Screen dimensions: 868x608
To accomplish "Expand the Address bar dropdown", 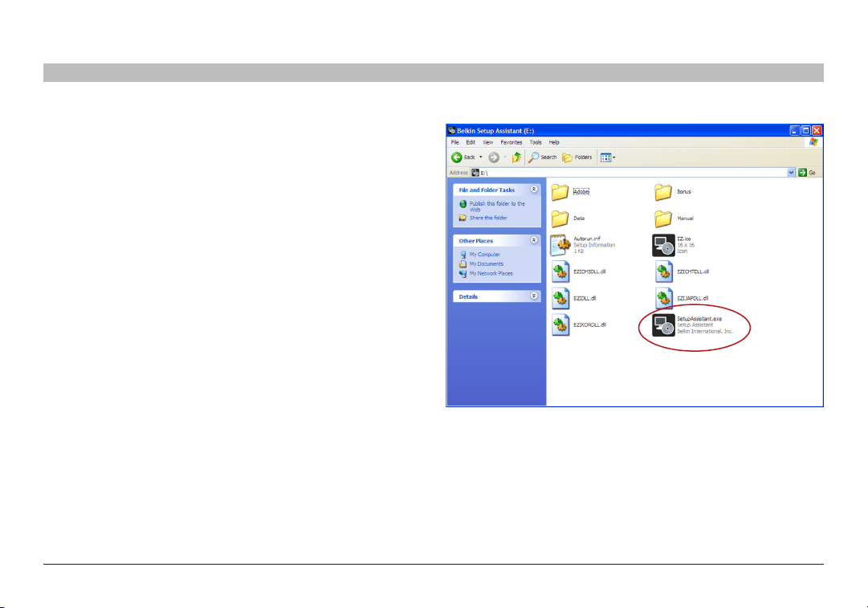I will tap(791, 173).
